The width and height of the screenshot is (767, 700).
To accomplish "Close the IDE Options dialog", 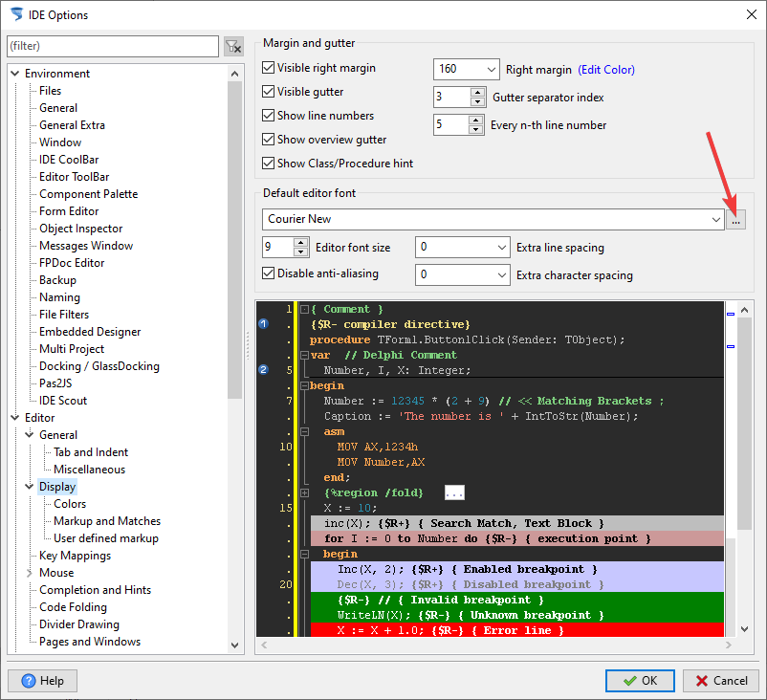I will [752, 14].
